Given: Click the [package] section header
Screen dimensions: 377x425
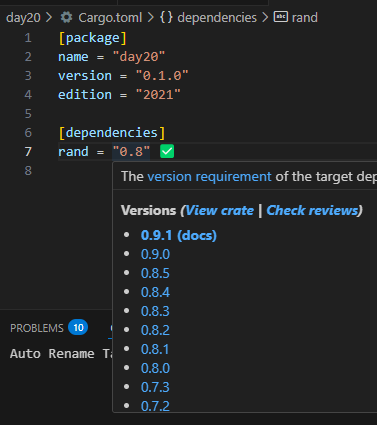Looking at the screenshot, I should (x=93, y=38).
